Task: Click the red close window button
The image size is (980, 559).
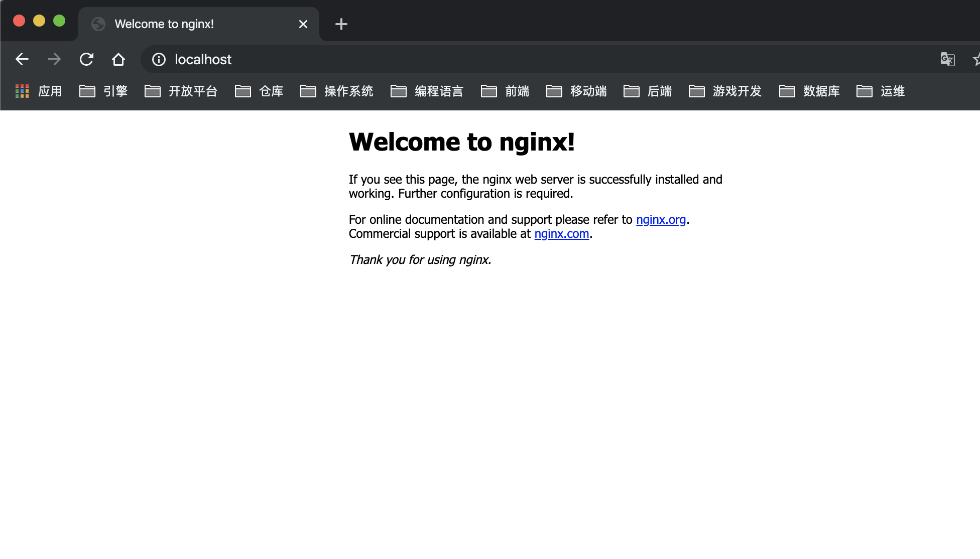Action: [x=19, y=21]
